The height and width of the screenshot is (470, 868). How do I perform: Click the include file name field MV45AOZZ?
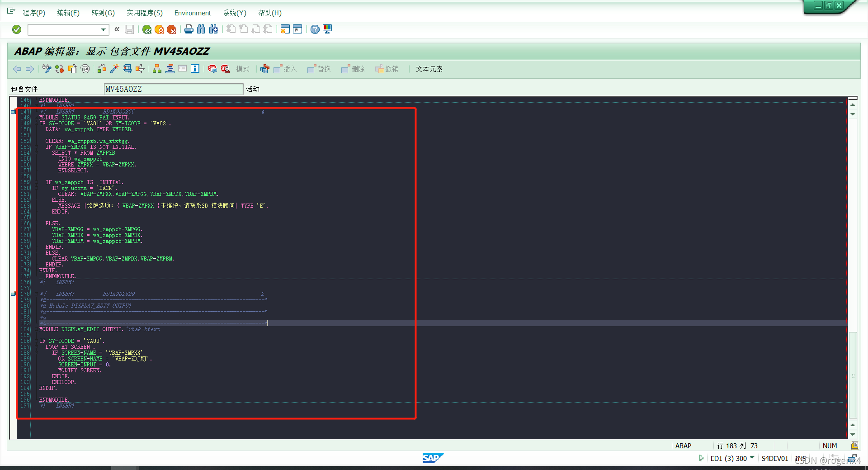click(174, 89)
